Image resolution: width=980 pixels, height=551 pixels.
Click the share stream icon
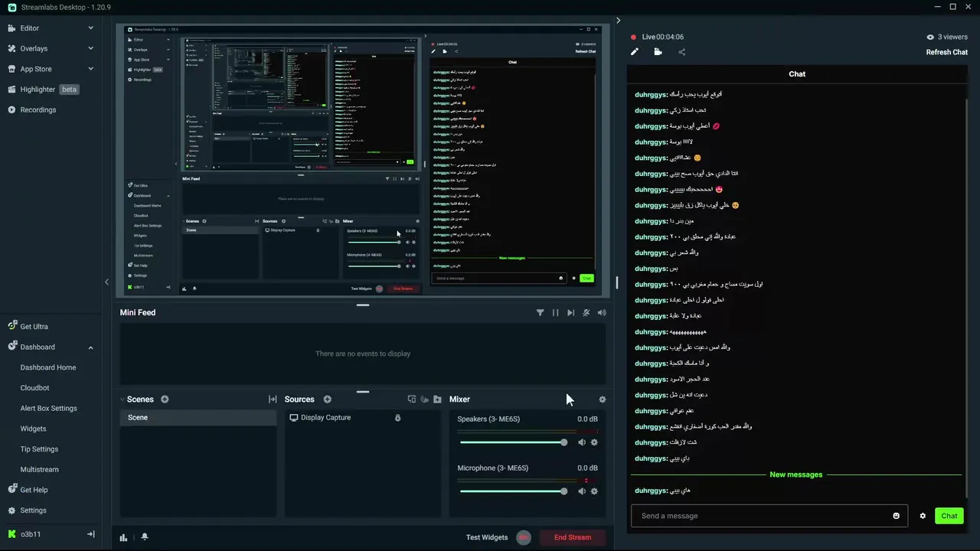tap(681, 52)
